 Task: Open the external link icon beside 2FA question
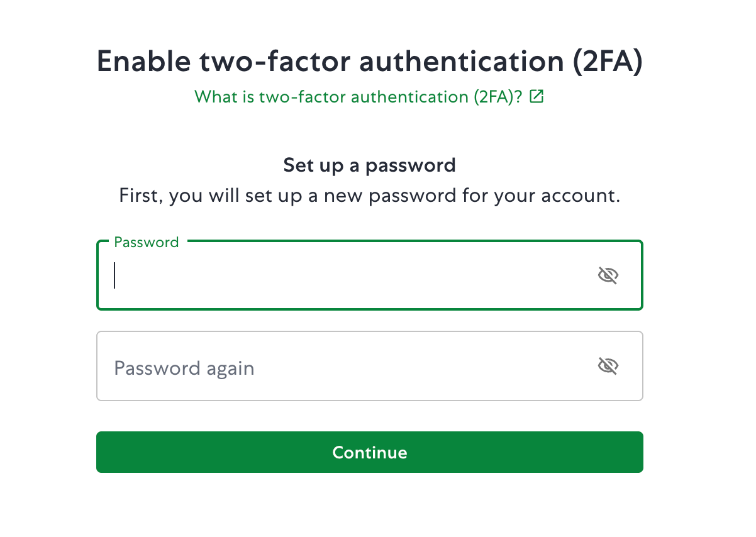[536, 97]
